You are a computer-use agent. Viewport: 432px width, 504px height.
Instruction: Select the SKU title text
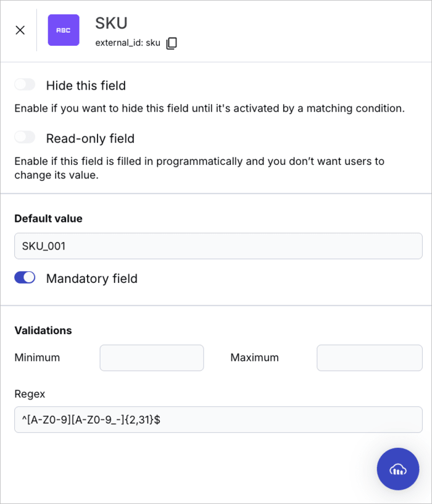click(x=111, y=23)
